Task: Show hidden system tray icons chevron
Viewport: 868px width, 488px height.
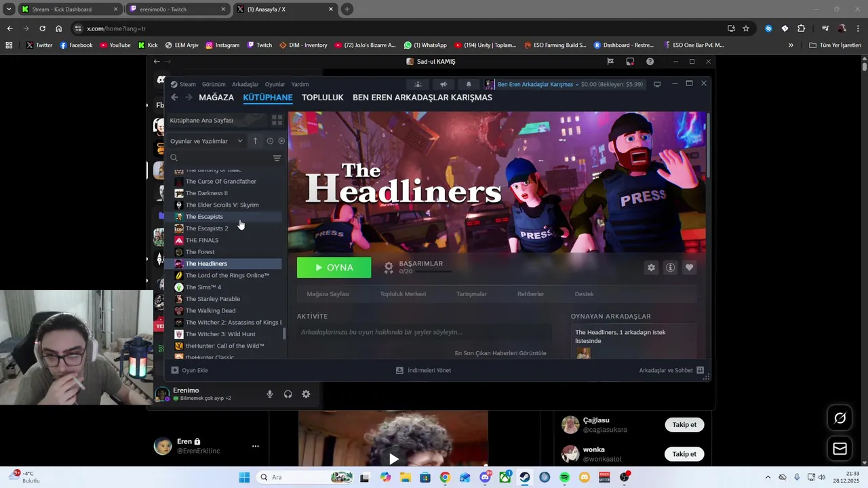Action: pyautogui.click(x=768, y=477)
